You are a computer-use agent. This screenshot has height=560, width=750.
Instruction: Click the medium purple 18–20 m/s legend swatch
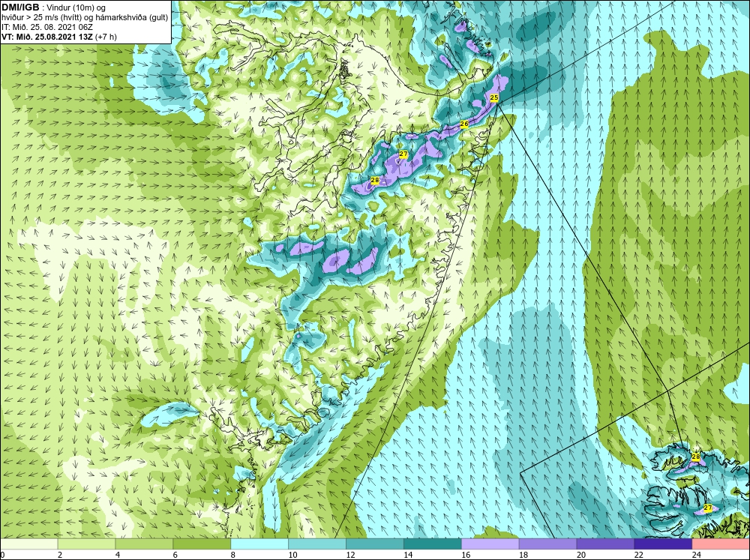(547, 544)
